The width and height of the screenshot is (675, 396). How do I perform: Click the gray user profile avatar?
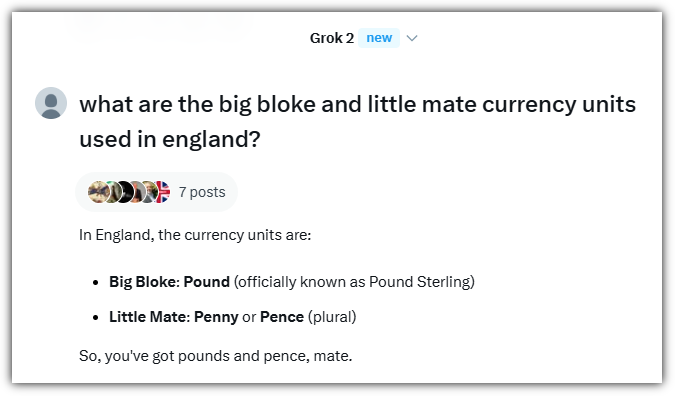51,103
